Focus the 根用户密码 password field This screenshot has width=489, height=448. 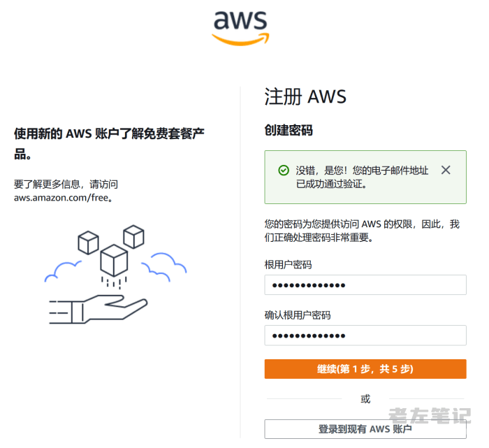pyautogui.click(x=365, y=285)
